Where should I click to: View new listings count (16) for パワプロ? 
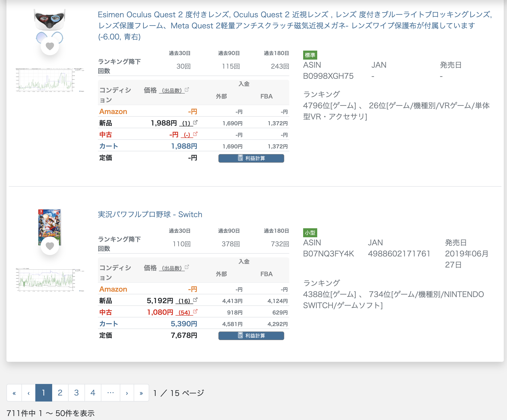click(x=184, y=301)
